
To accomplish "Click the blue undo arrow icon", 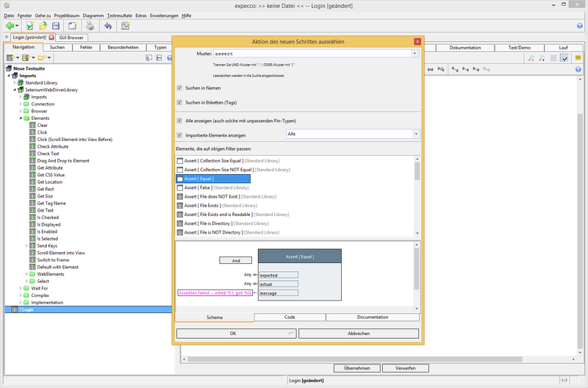I will (x=108, y=26).
